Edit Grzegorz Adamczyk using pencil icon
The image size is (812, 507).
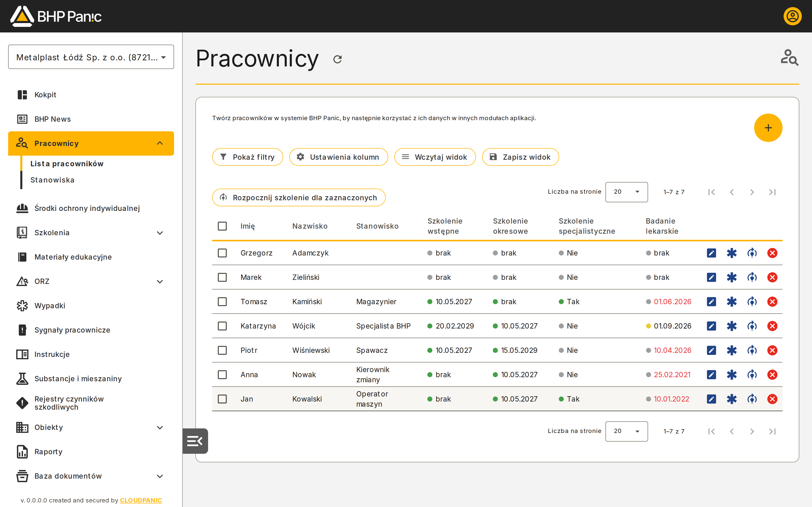711,253
